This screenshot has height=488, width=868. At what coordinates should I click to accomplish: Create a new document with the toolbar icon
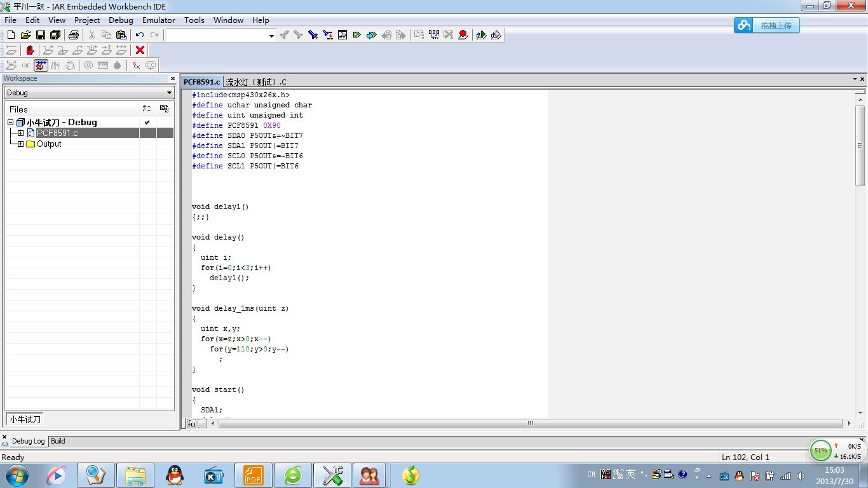(x=11, y=35)
